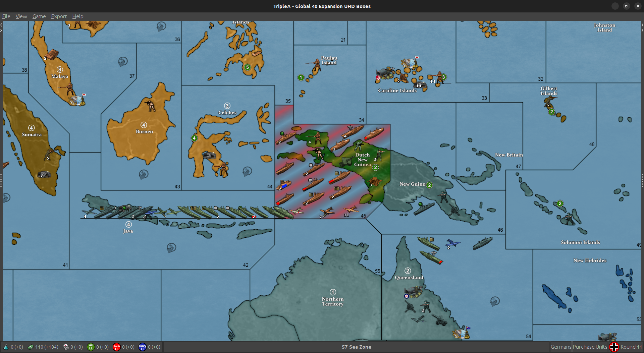This screenshot has width=644, height=353.
Task: Open the Export menu
Action: coord(59,16)
